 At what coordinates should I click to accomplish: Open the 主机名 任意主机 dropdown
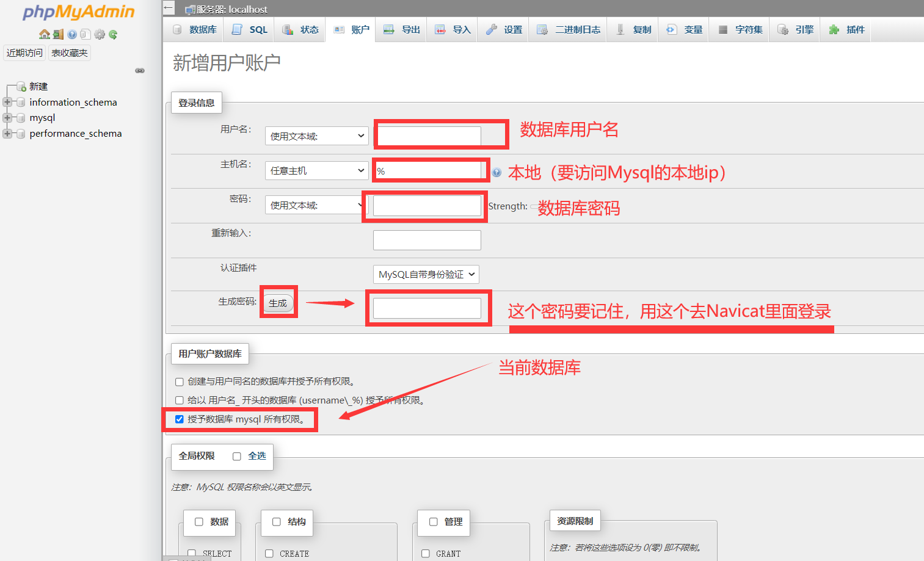[317, 170]
